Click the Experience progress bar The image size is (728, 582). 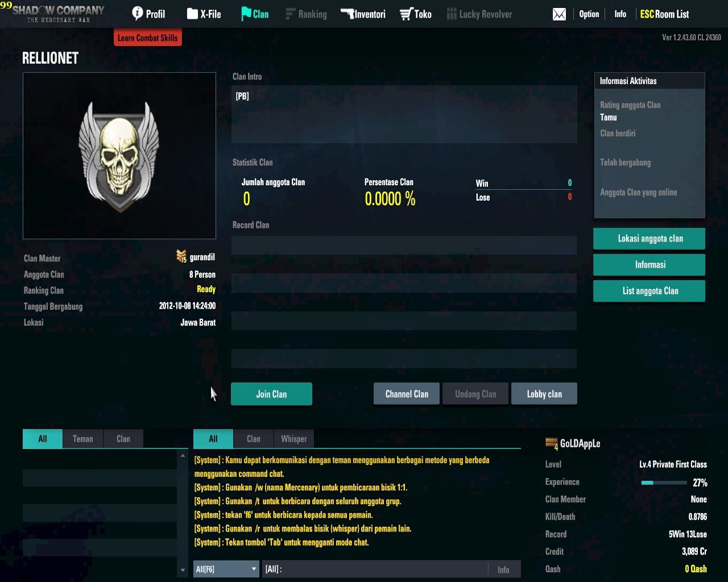pyautogui.click(x=664, y=483)
